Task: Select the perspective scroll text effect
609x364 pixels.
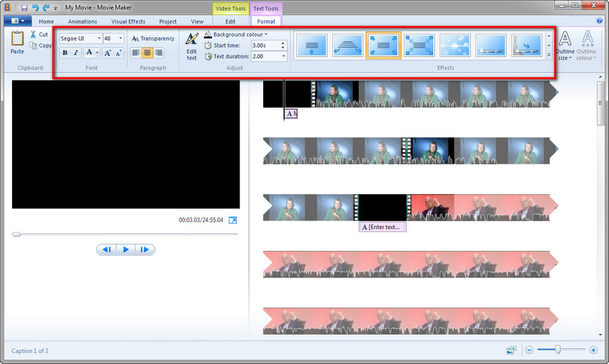Action: [348, 45]
